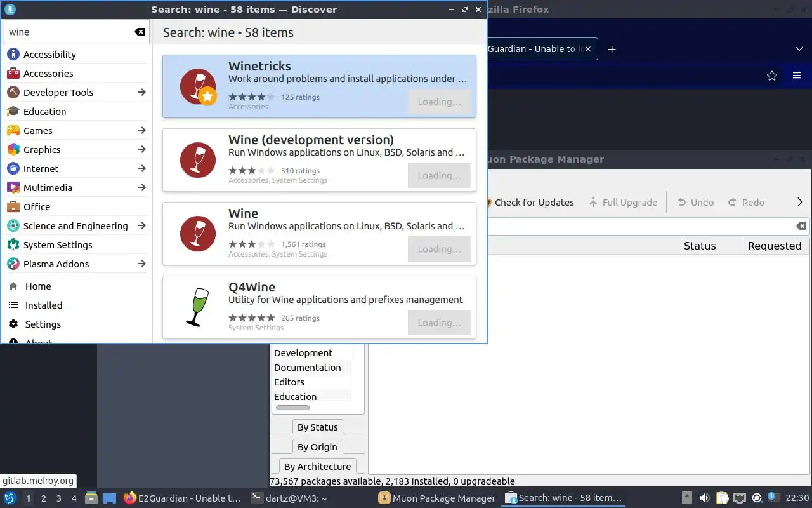Viewport: 812px width, 508px height.
Task: Clear the wine search text in Discover
Action: 140,32
